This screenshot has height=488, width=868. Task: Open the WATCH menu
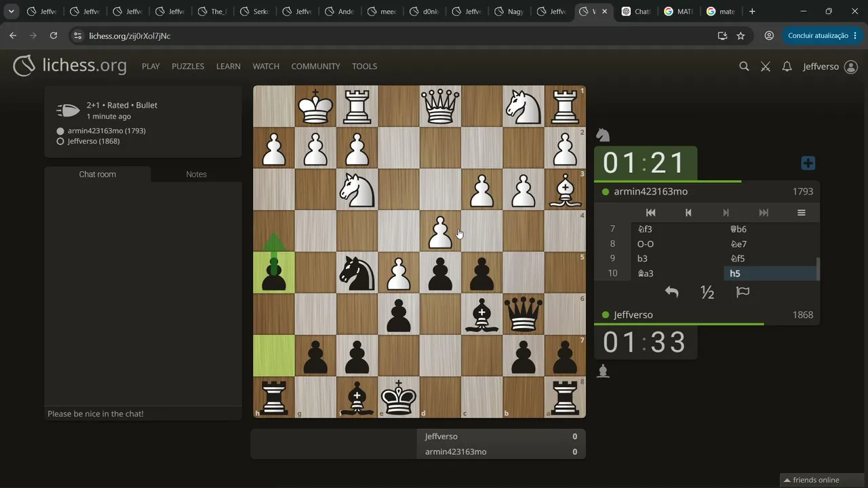pos(266,66)
